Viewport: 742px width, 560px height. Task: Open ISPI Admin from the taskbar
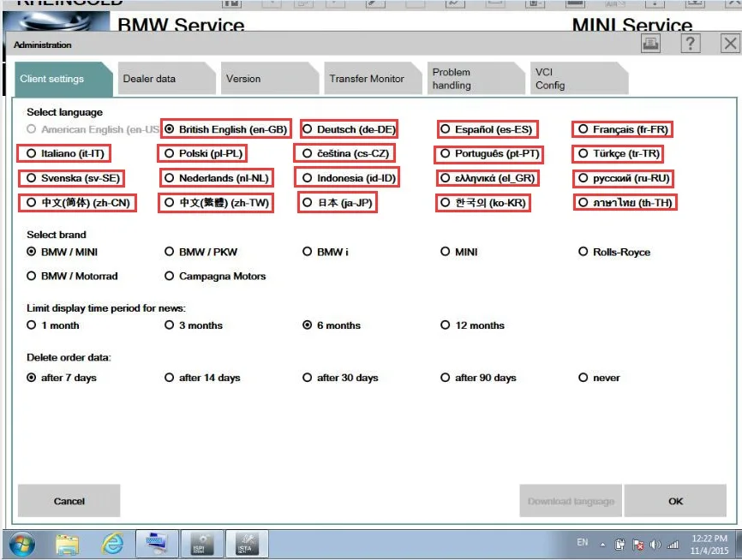point(202,543)
